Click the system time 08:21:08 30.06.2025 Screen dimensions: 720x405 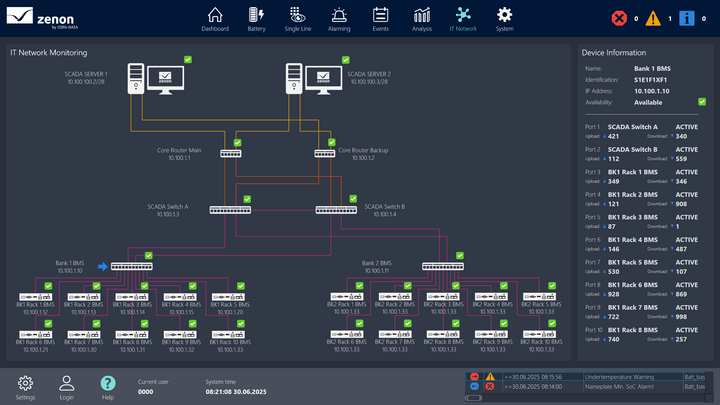[x=236, y=392]
